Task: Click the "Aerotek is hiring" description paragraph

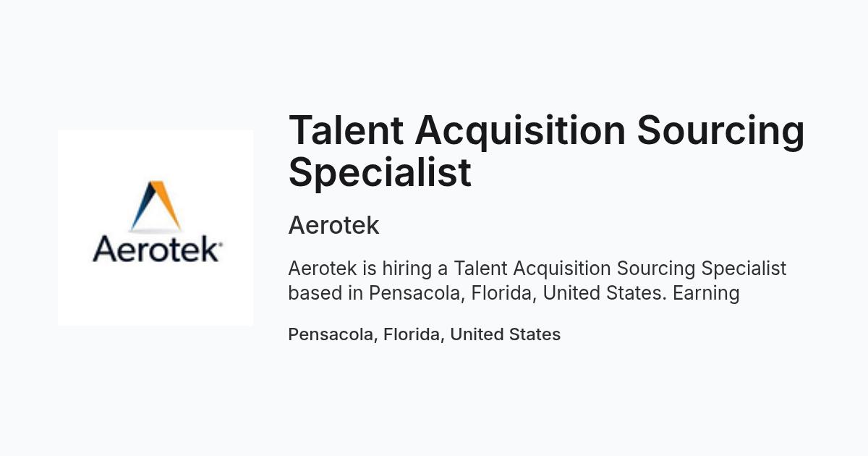Action: (537, 281)
